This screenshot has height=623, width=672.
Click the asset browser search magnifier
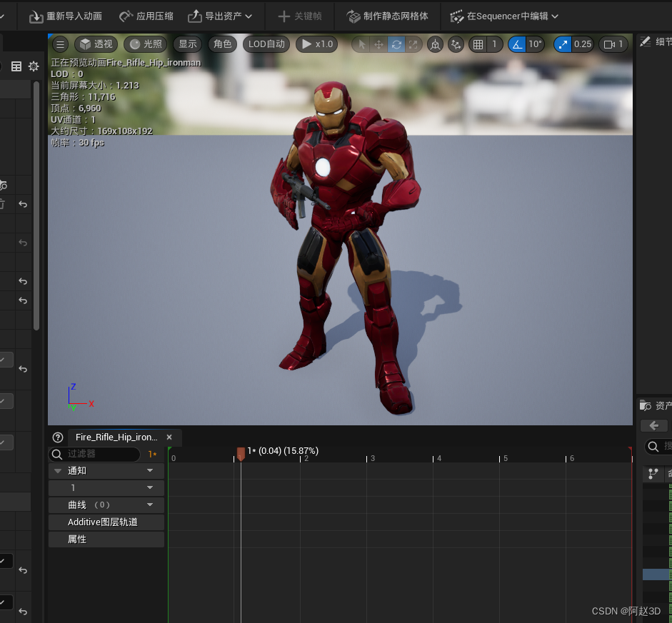tap(653, 447)
